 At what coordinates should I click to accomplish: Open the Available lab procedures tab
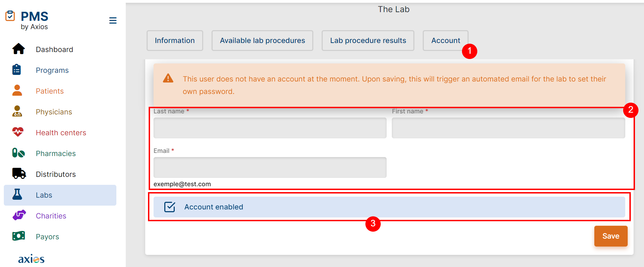pos(262,41)
